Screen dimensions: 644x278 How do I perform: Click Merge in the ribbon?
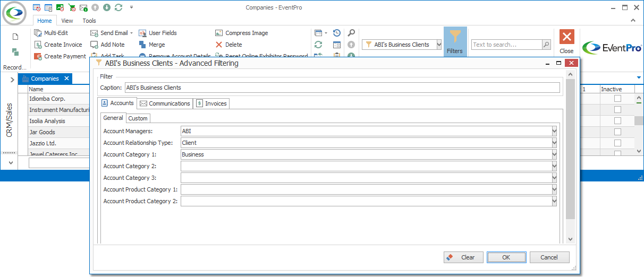tap(152, 45)
